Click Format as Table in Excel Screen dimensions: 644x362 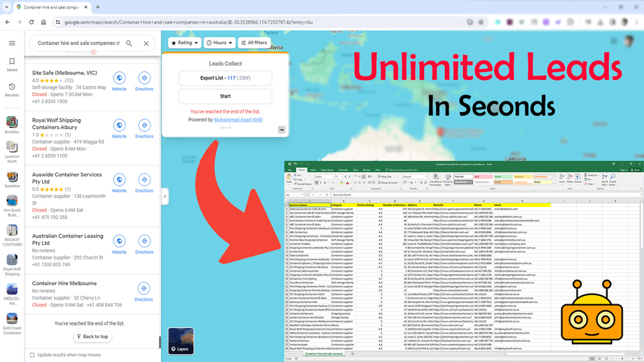point(447,180)
